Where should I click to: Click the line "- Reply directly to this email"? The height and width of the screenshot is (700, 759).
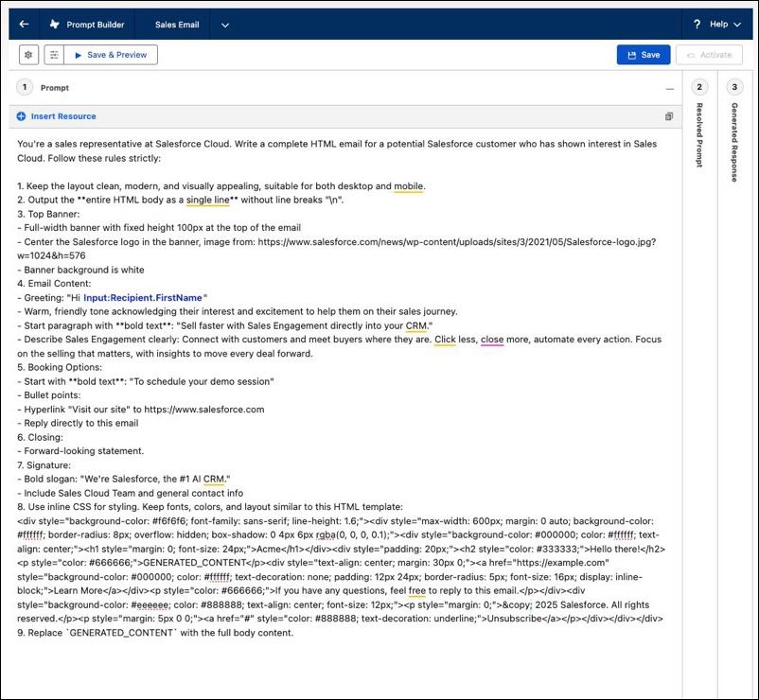click(x=78, y=423)
